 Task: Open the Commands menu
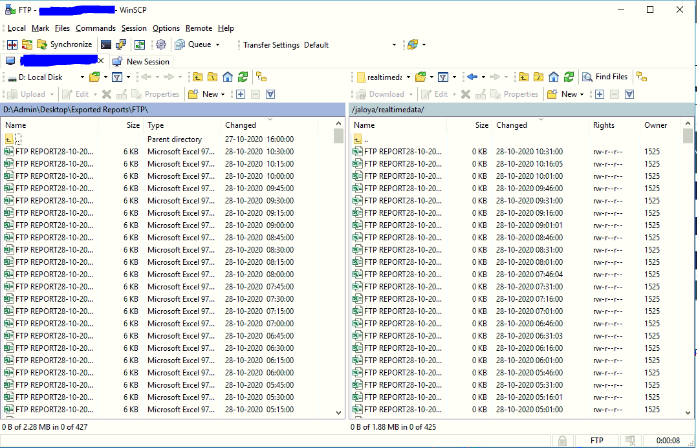pos(95,29)
